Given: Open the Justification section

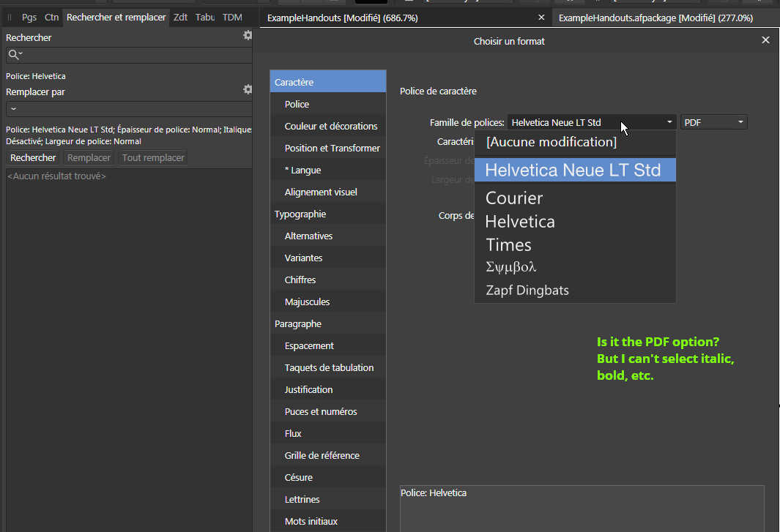Looking at the screenshot, I should 328,389.
